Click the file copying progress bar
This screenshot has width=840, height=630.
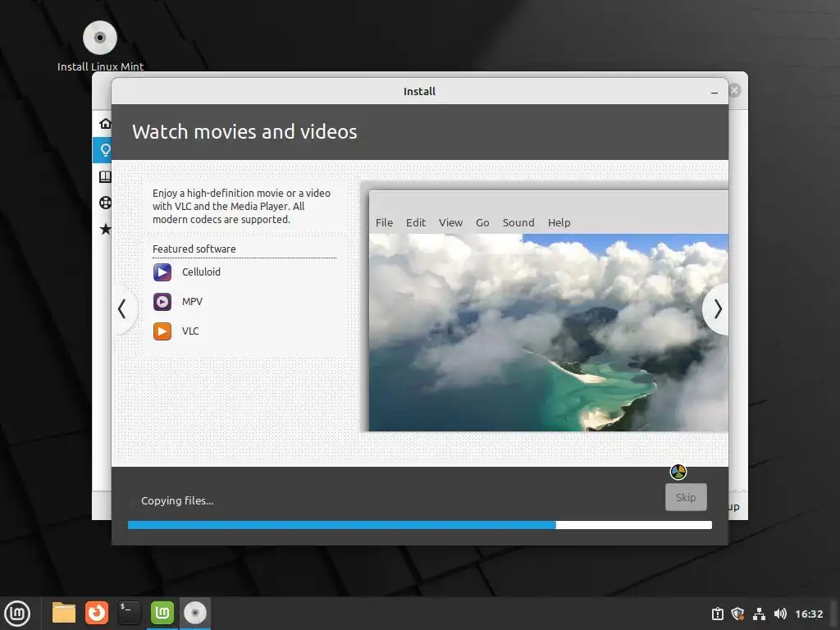(x=420, y=525)
